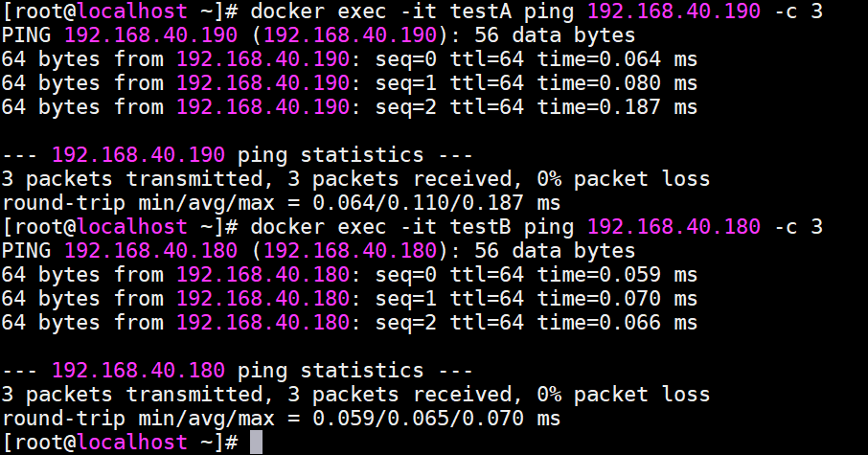
Task: Click 'root@localhost' in the last empty prompt
Action: (x=101, y=443)
